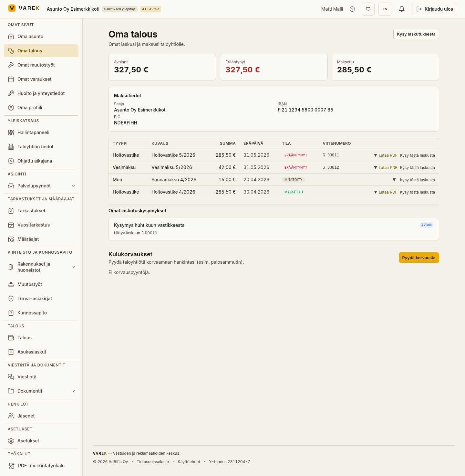Click user name Matti Malli
465x476 pixels.
[332, 9]
